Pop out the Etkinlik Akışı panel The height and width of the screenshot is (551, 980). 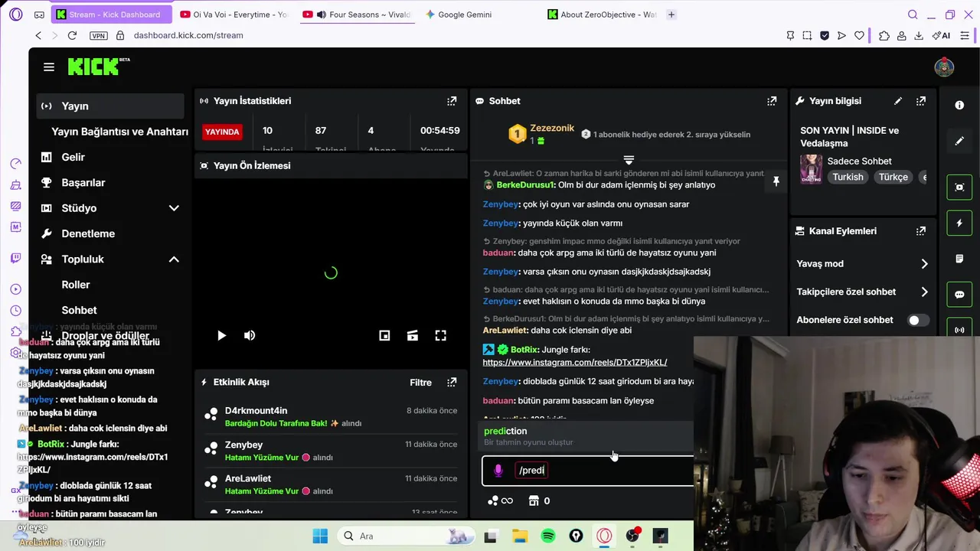click(x=452, y=383)
